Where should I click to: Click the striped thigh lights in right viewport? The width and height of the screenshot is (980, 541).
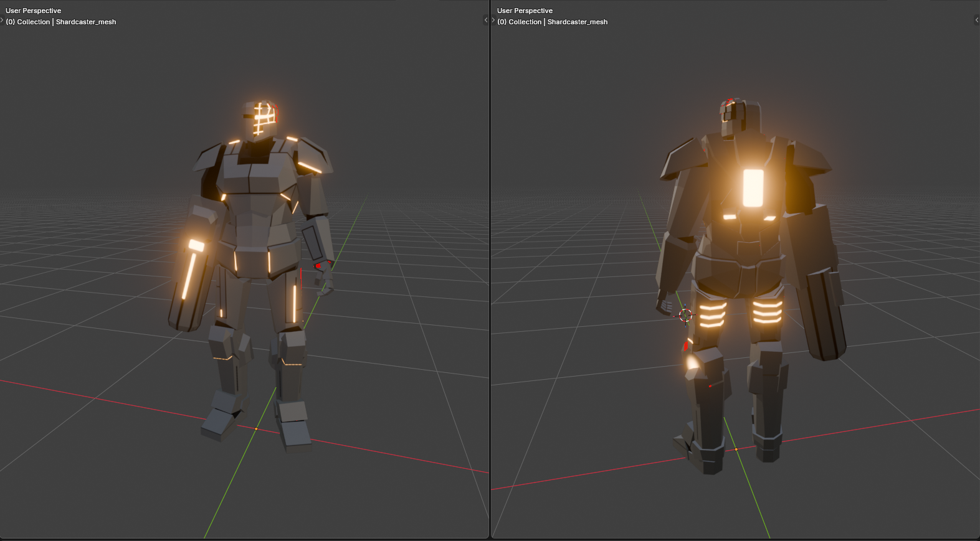pyautogui.click(x=740, y=313)
